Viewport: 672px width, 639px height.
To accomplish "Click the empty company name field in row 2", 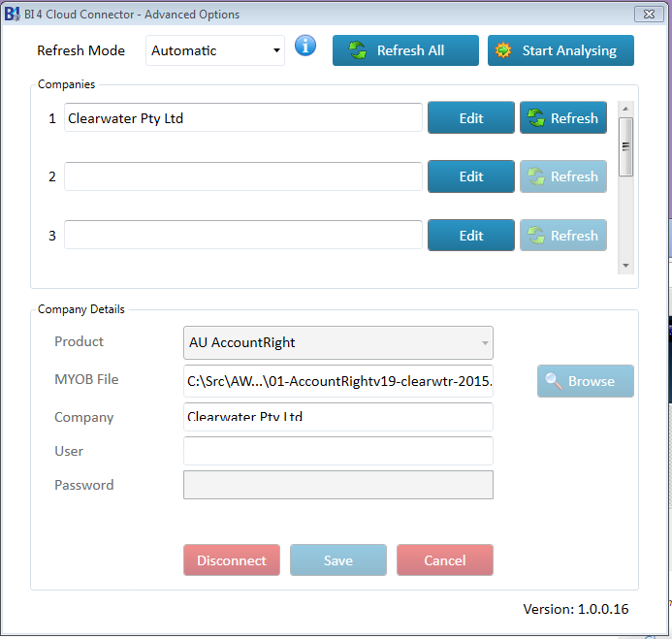I will click(243, 176).
